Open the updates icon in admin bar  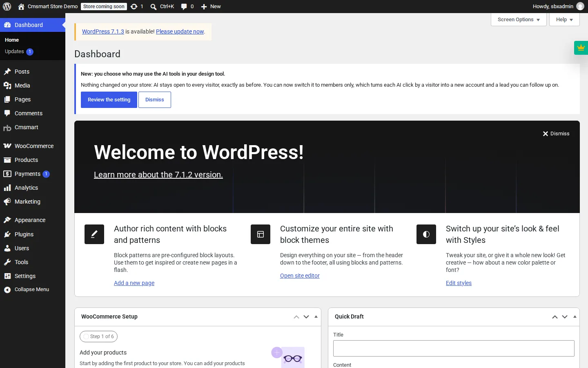(x=134, y=7)
